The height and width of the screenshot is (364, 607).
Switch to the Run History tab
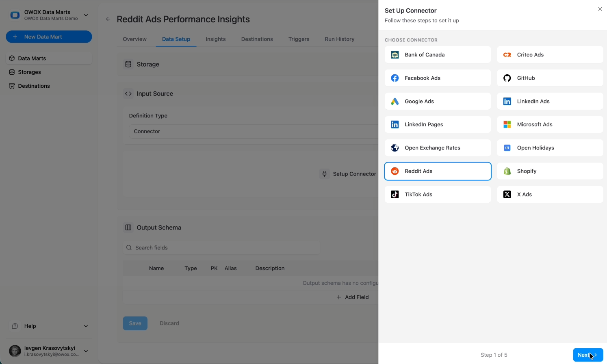point(339,39)
